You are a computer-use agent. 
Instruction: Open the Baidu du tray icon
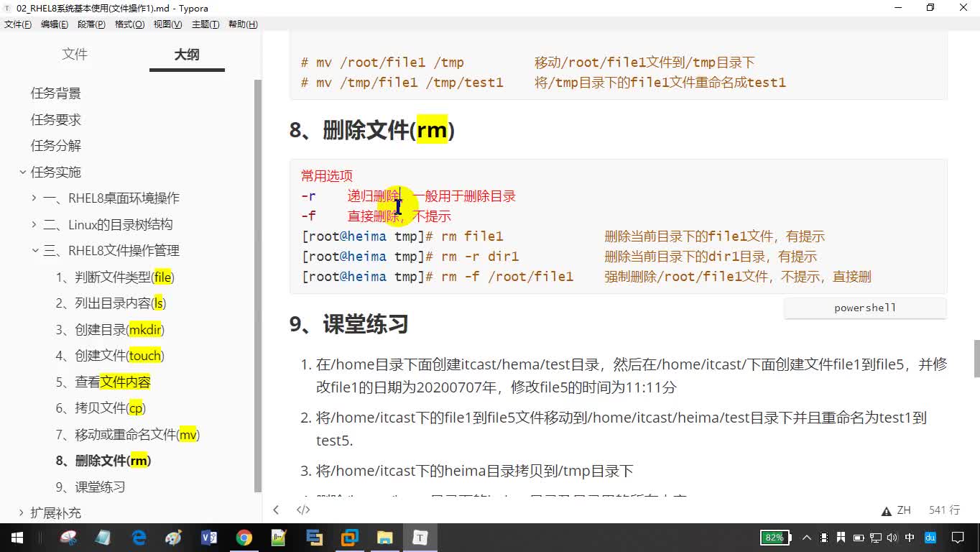coord(930,538)
